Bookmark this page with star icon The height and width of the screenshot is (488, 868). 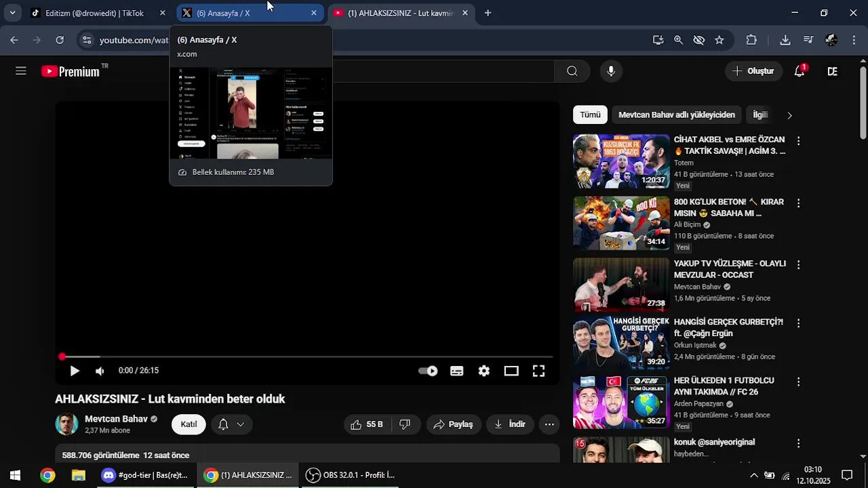pyautogui.click(x=719, y=40)
